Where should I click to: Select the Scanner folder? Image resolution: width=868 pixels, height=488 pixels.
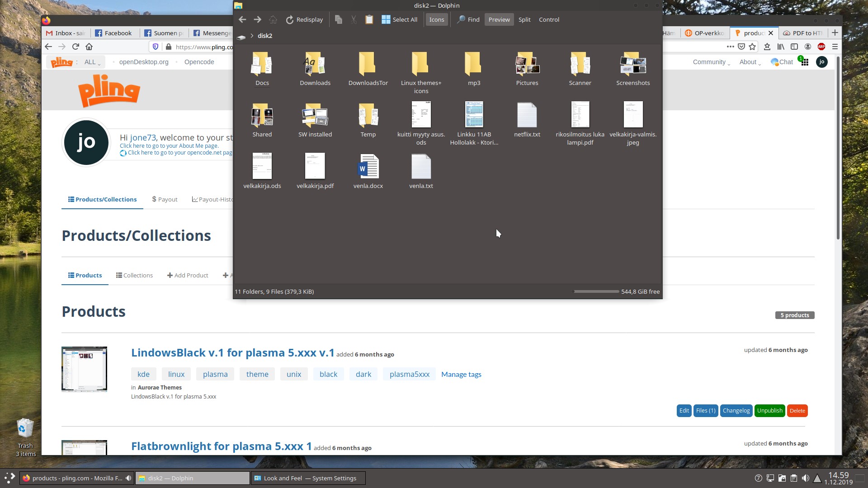(580, 69)
